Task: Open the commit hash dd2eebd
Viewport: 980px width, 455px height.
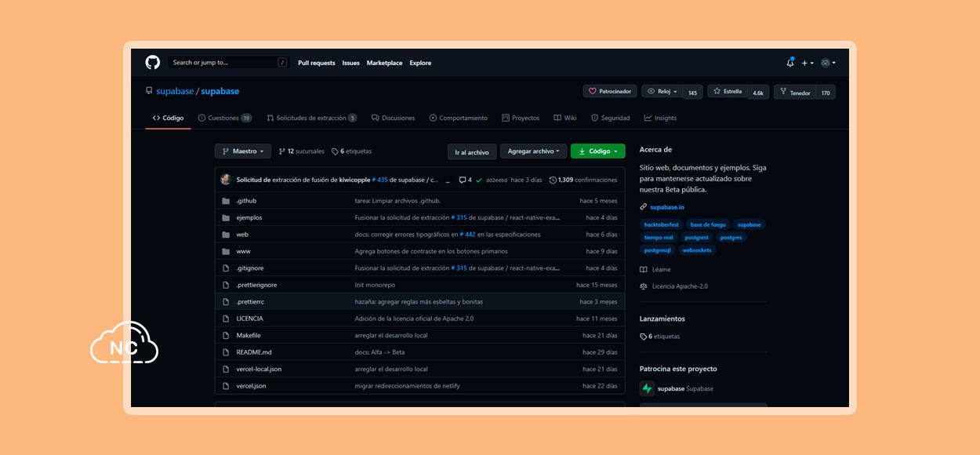Action: tap(496, 180)
